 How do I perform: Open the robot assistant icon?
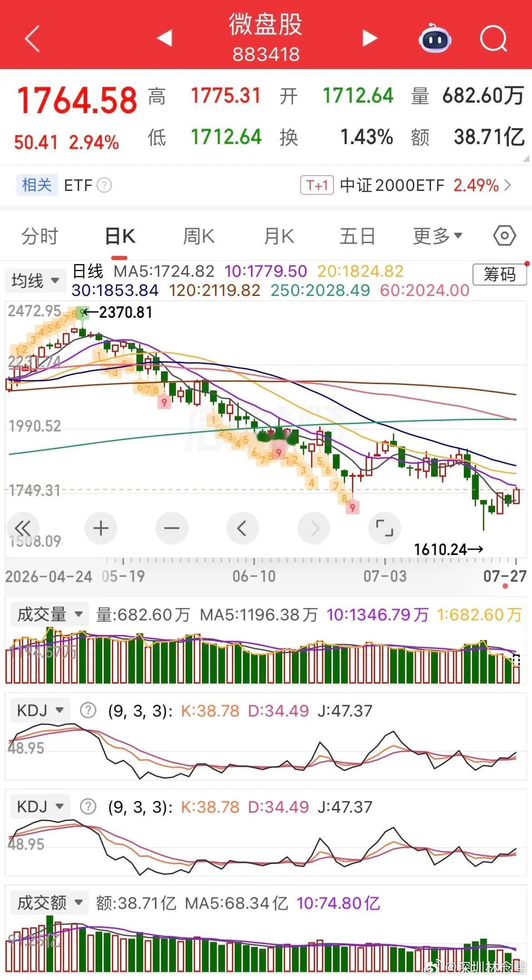click(434, 38)
